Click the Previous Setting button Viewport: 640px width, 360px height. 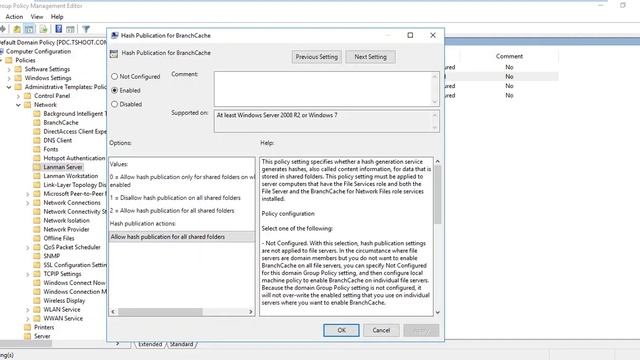(x=317, y=57)
